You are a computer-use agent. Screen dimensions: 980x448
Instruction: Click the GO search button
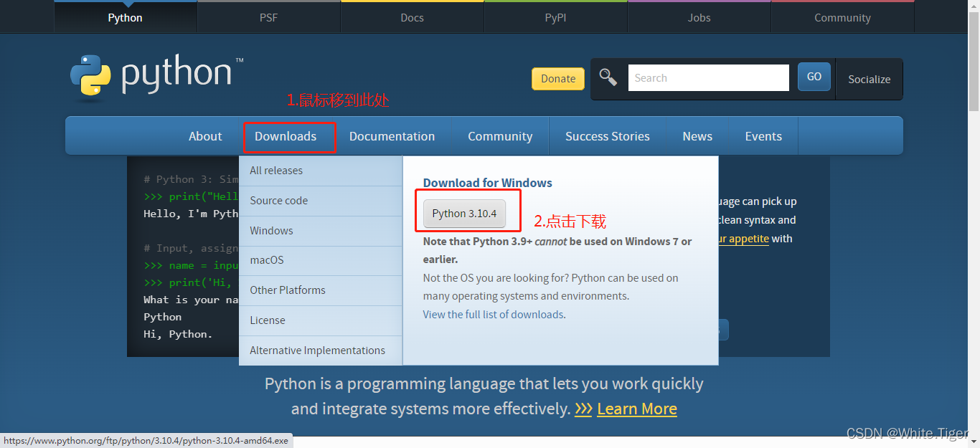coord(814,77)
